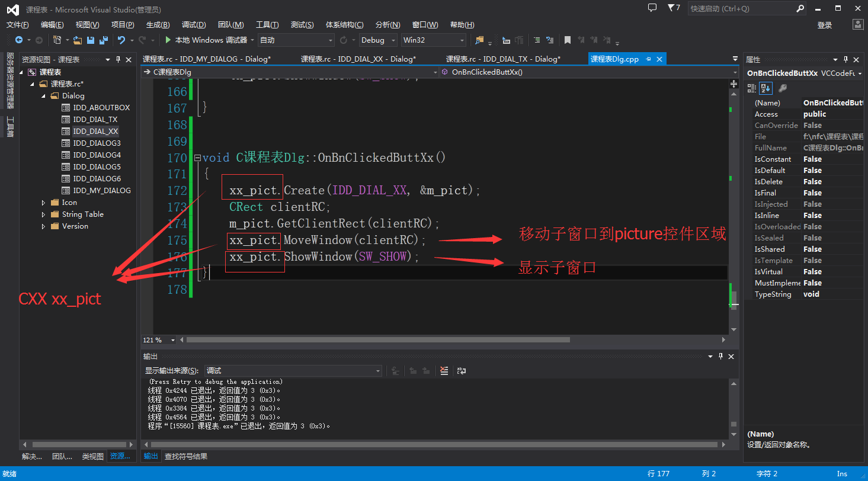Click the 登录 sign-in link

click(x=825, y=25)
